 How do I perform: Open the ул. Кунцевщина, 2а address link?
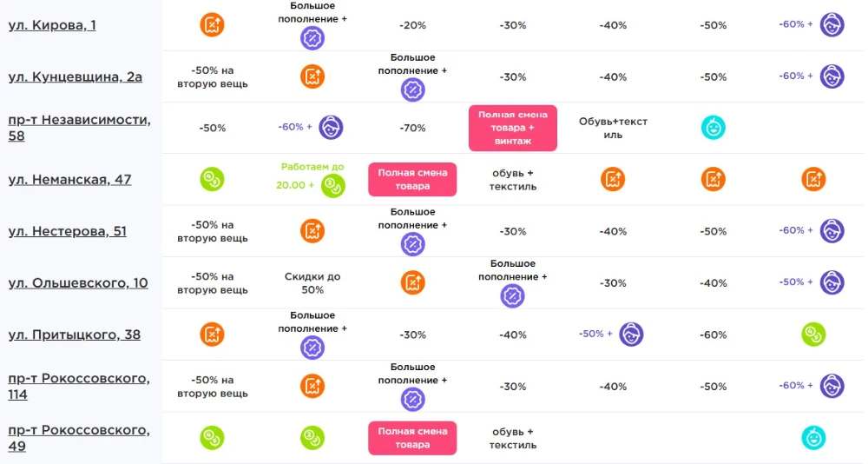76,76
